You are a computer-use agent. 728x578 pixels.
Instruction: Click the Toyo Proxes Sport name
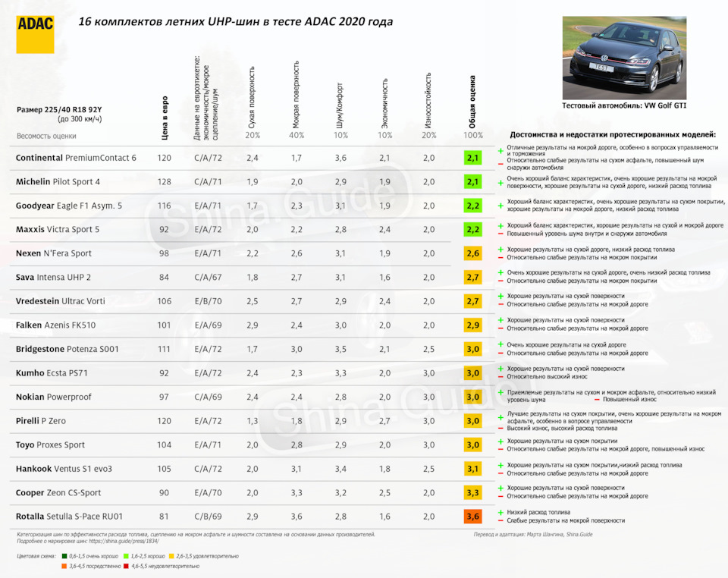pyautogui.click(x=50, y=444)
